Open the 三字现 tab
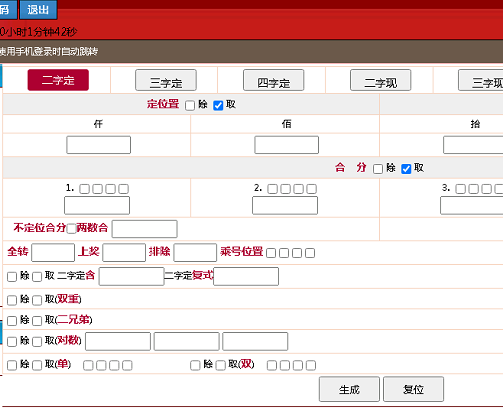The width and height of the screenshot is (504, 408). (481, 80)
